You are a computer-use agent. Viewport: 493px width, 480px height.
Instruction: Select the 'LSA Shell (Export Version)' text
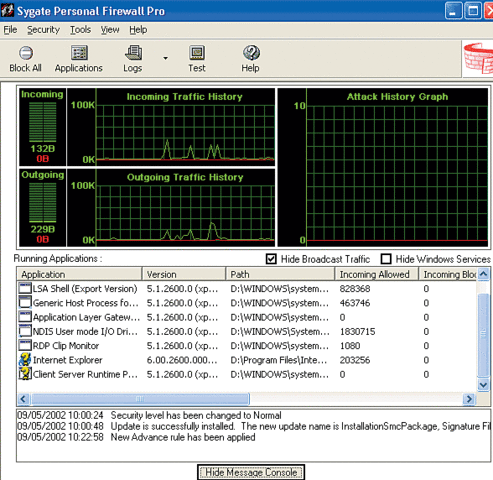(x=85, y=289)
